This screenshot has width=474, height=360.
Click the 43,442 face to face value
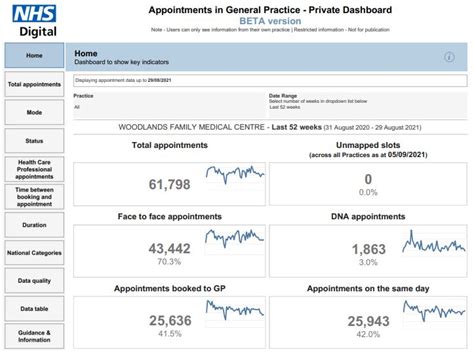[169, 248]
